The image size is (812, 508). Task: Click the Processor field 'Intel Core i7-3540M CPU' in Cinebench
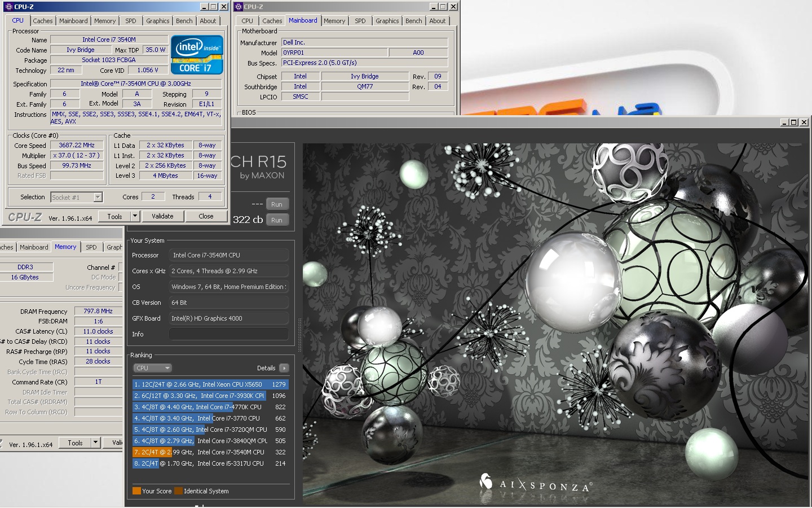229,255
